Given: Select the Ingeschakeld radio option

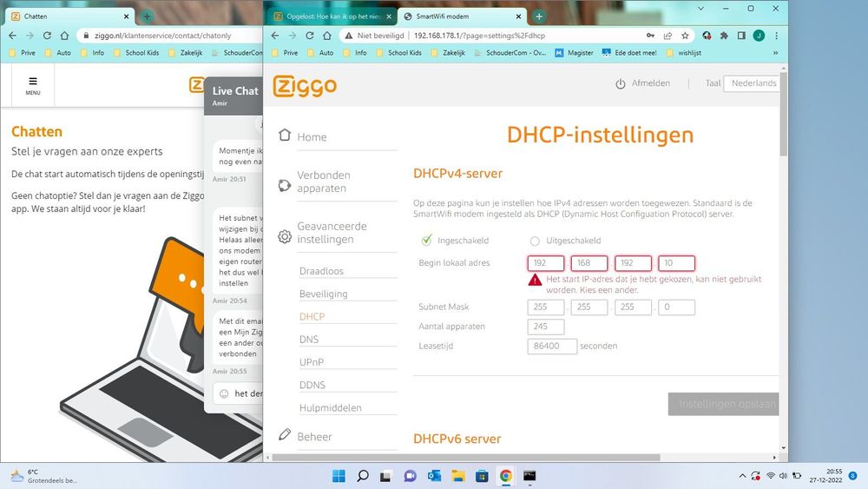Looking at the screenshot, I should (x=426, y=240).
